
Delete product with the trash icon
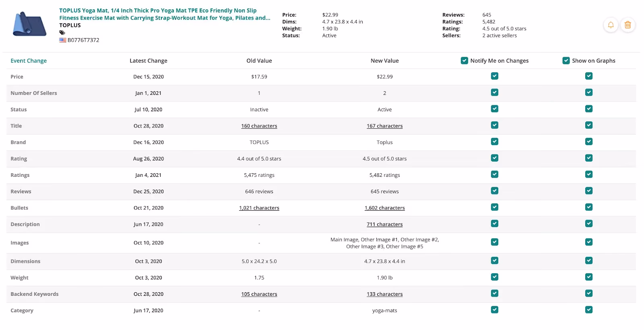point(627,25)
